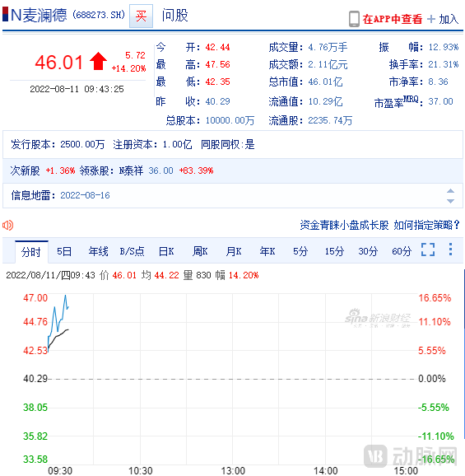Click the plus icon to add stock
The image size is (465, 476).
tap(430, 19)
